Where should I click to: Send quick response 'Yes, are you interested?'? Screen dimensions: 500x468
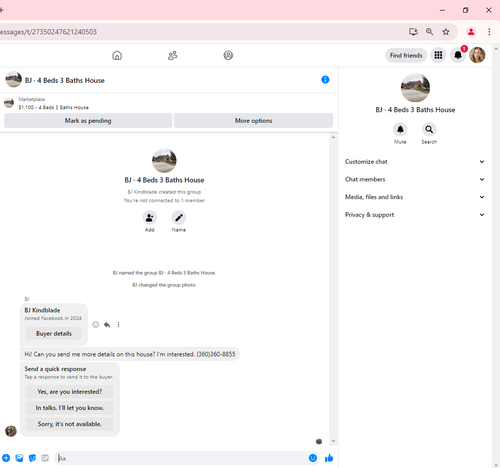(x=70, y=392)
